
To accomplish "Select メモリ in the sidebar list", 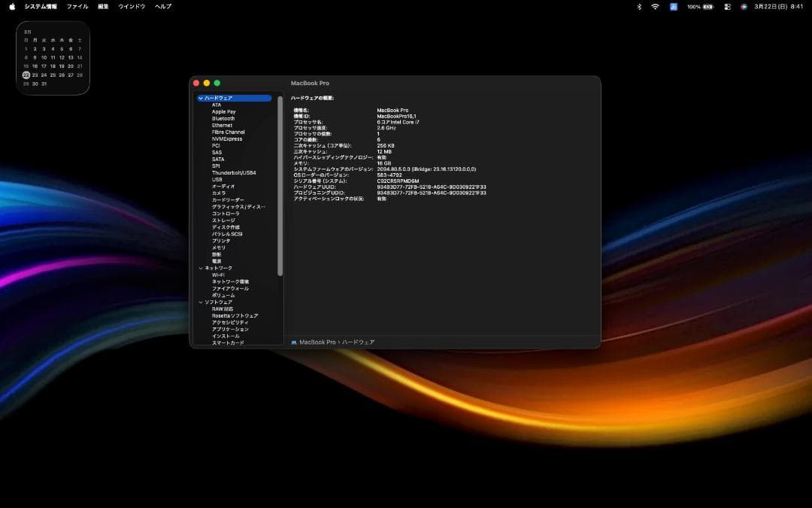I will pos(219,248).
